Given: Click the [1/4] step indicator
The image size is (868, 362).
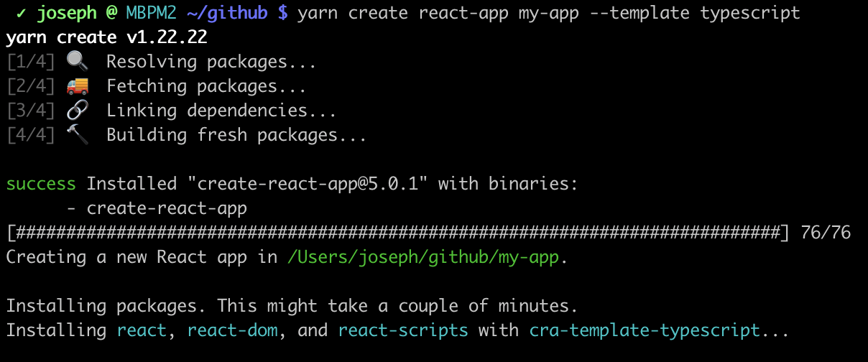Looking at the screenshot, I should [x=31, y=62].
